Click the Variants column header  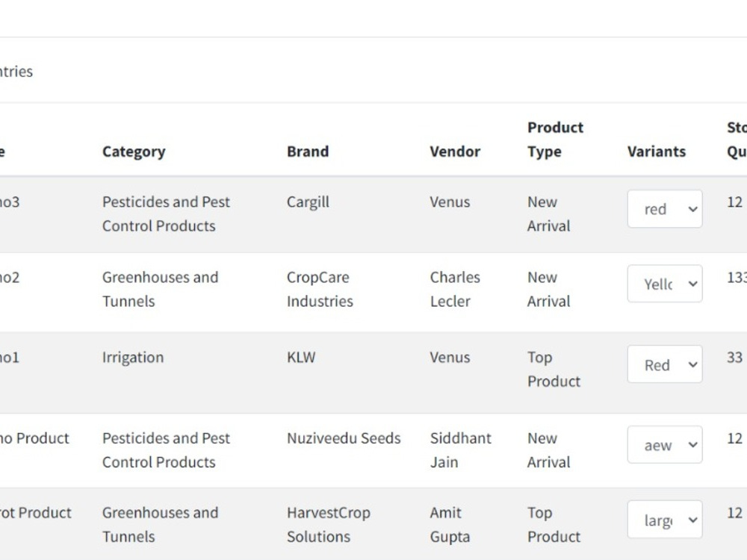coord(657,152)
